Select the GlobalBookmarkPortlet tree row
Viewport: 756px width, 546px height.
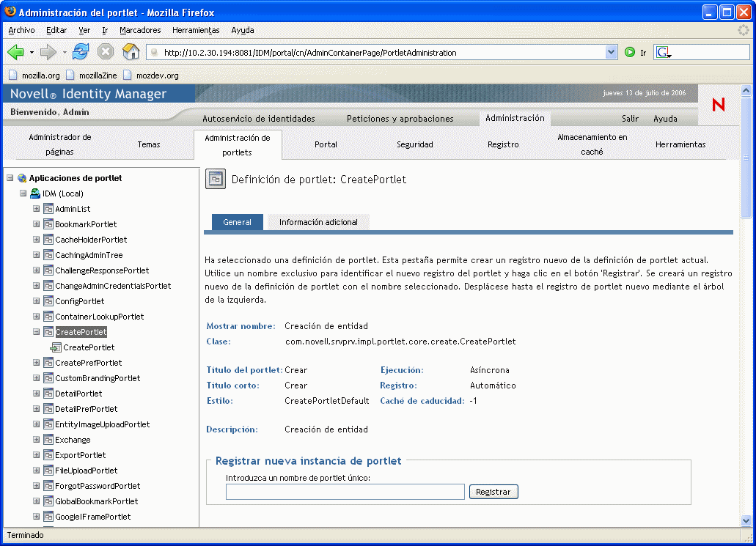97,501
